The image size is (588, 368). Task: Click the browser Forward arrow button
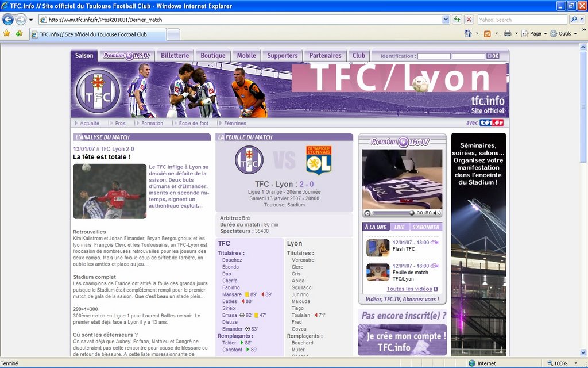[21, 19]
